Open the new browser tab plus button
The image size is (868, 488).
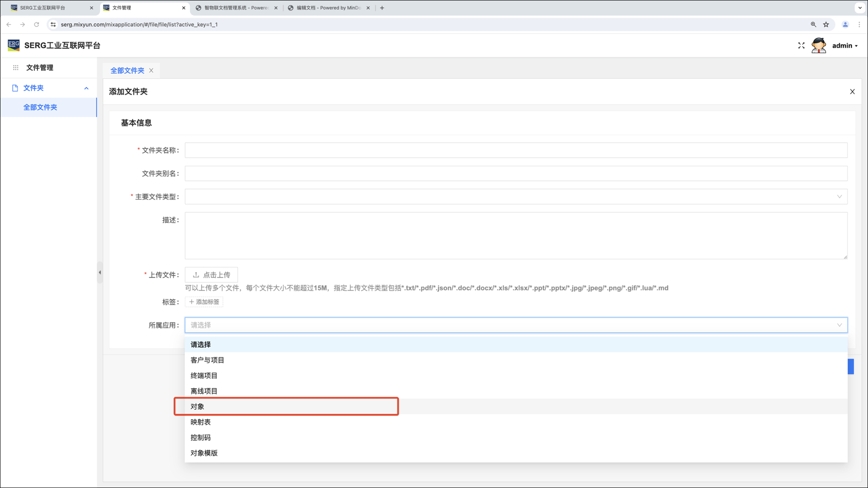(x=382, y=8)
